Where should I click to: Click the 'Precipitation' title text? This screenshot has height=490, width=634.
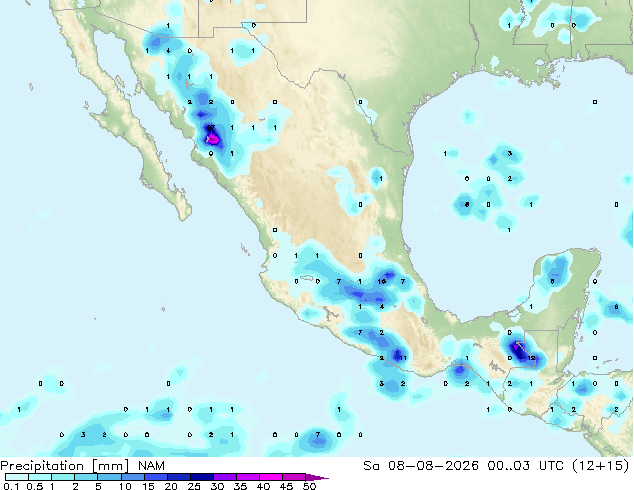pos(42,466)
